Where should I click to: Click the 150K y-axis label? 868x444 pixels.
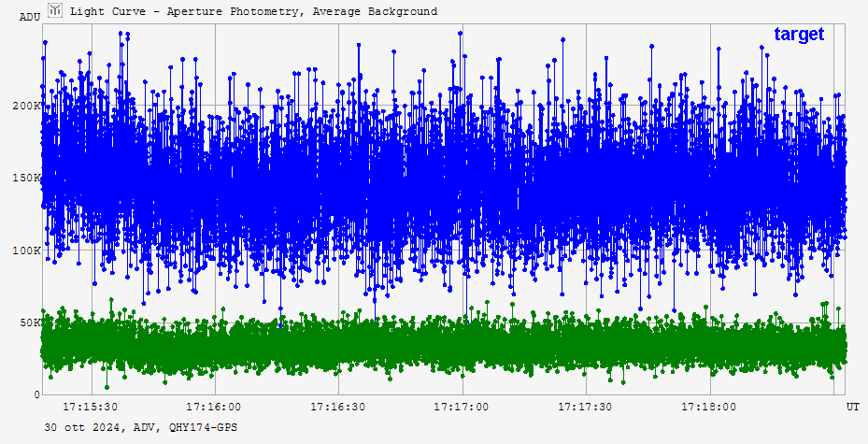tap(26, 179)
